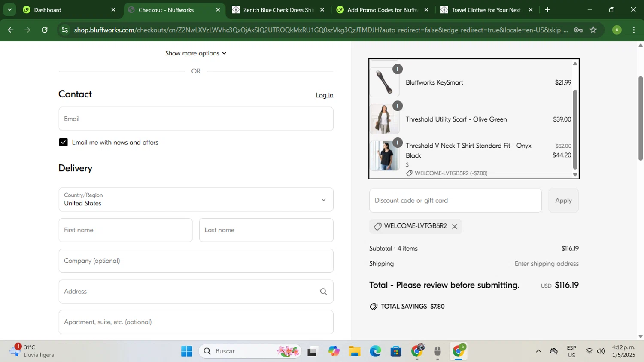Open the volume speaker tray icon
644x362 pixels.
pos(601,351)
